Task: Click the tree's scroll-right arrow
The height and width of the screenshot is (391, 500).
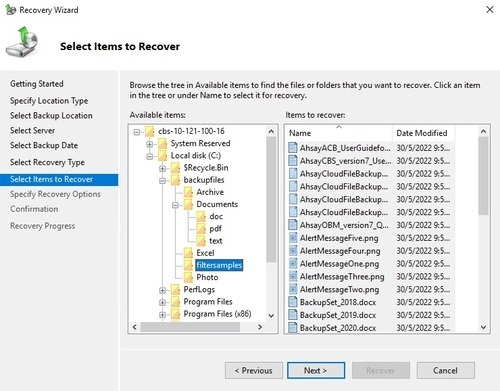Action: (x=260, y=327)
